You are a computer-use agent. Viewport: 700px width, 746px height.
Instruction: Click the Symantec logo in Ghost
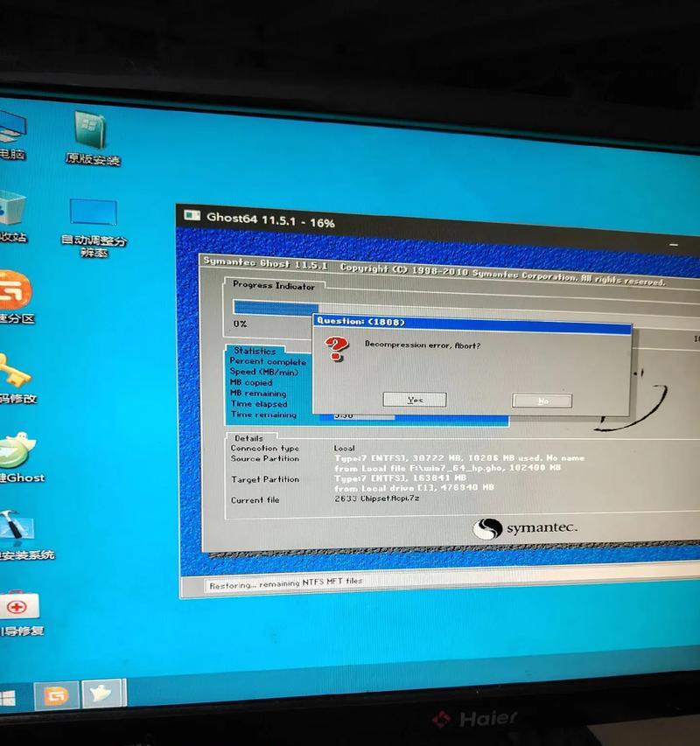point(525,528)
